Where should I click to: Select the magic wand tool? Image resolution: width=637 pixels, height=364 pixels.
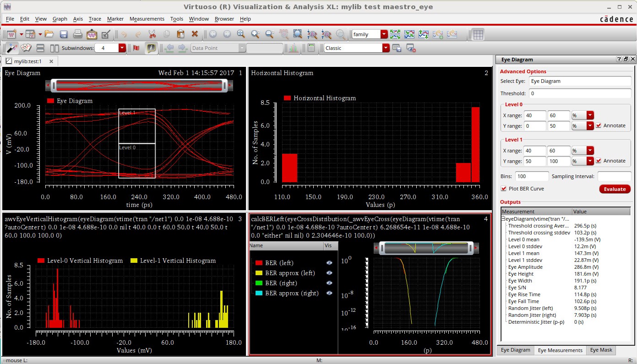(11, 48)
